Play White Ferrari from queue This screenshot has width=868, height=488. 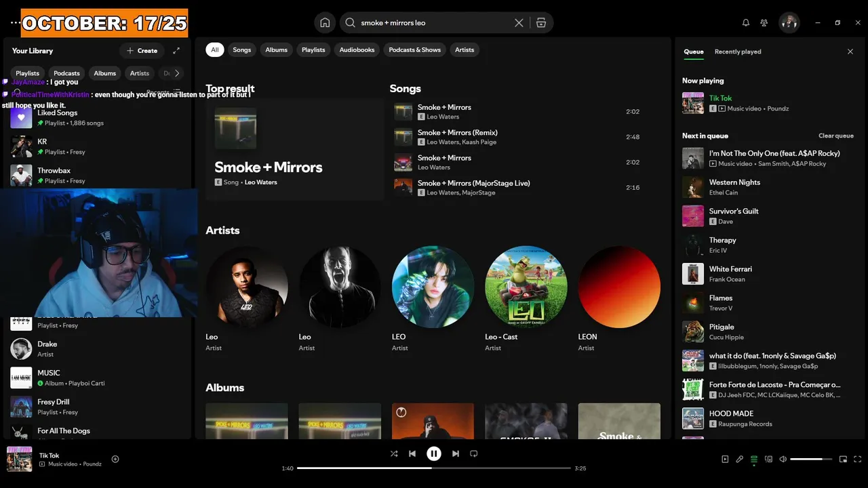[x=770, y=274]
